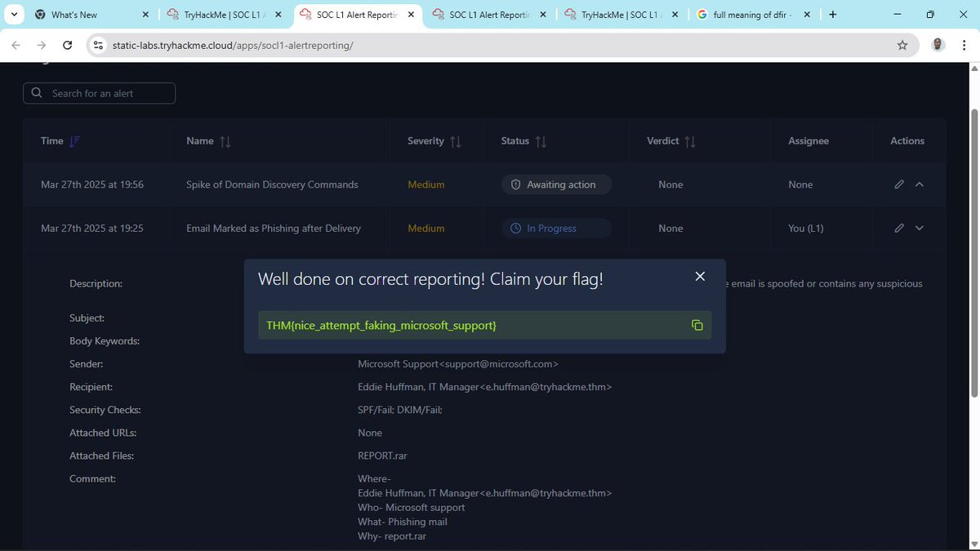
Task: Click Mar 27th 2025 at 19:56 time cell
Action: click(92, 184)
